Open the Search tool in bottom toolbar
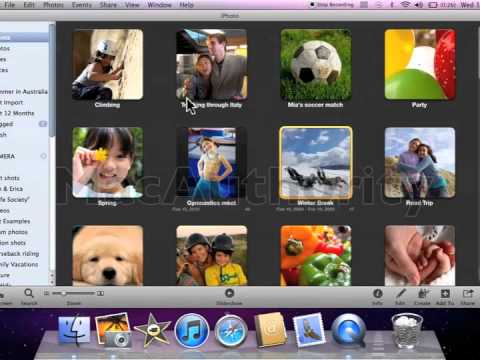 29,296
